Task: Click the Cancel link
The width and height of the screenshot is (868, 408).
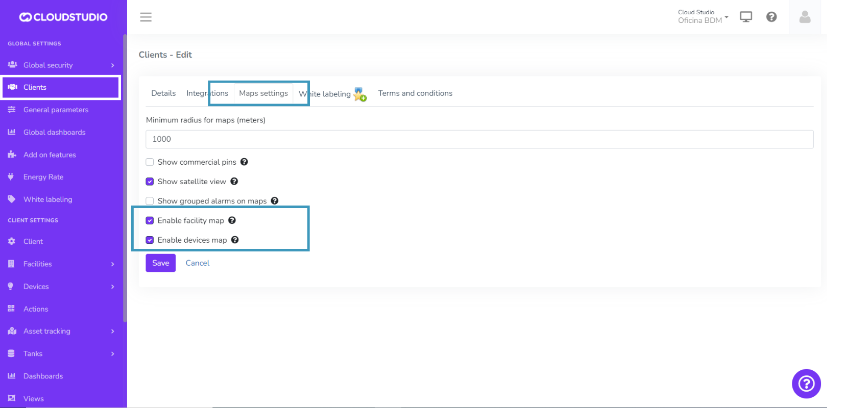Action: (x=198, y=263)
